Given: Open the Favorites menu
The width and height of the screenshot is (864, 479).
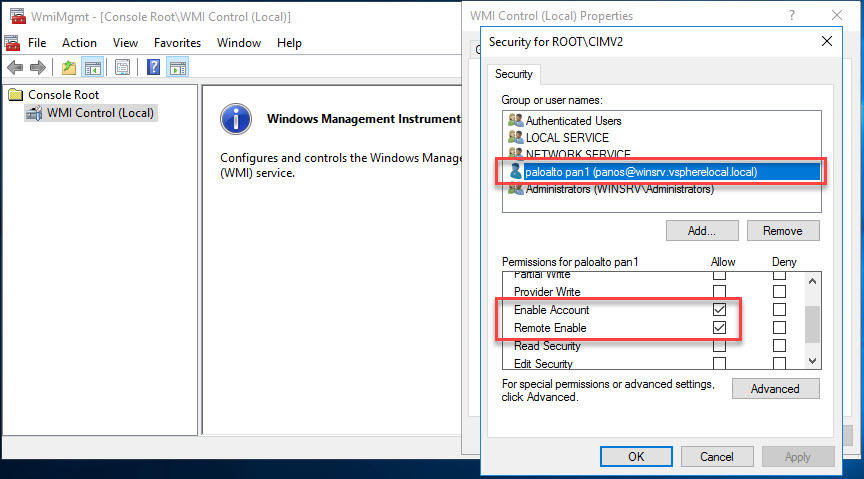Looking at the screenshot, I should pyautogui.click(x=177, y=43).
